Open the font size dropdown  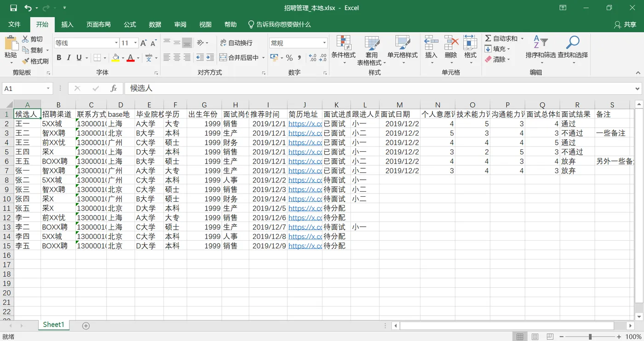(135, 43)
